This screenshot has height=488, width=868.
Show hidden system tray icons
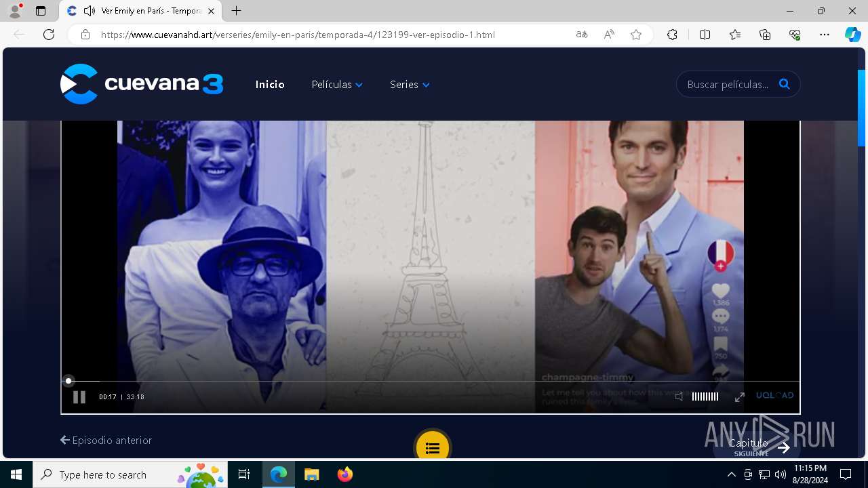click(731, 474)
